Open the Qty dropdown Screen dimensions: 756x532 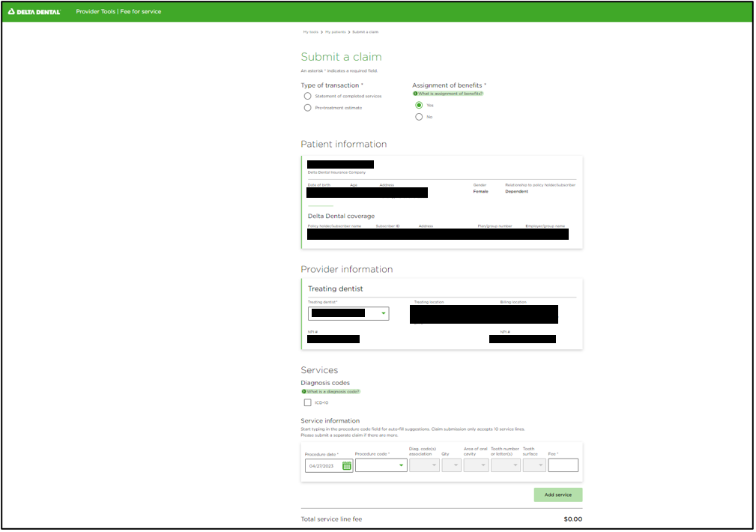click(452, 465)
